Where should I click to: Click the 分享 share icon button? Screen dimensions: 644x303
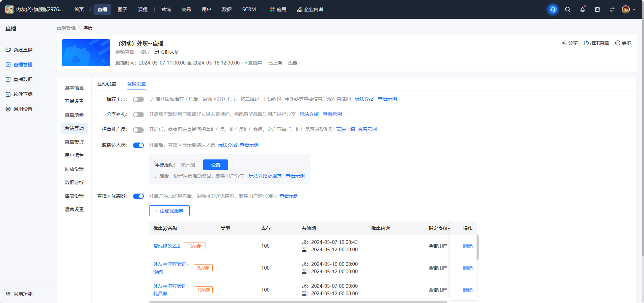tap(570, 43)
